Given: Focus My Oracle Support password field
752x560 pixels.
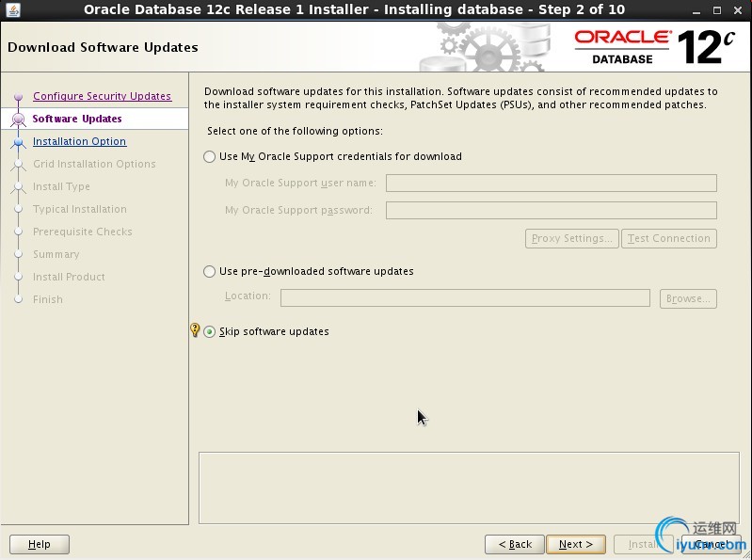Looking at the screenshot, I should click(552, 211).
